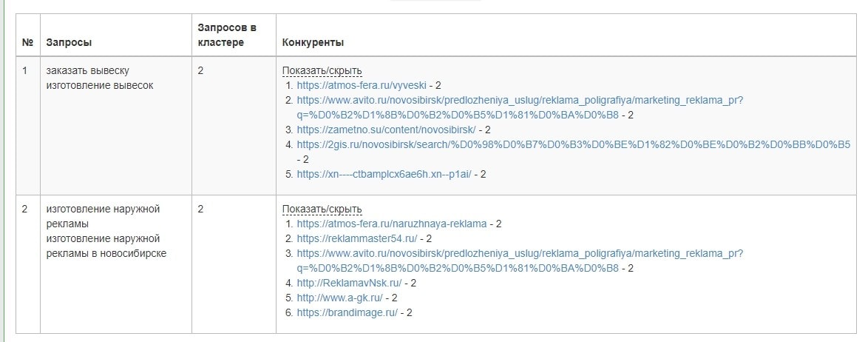Open avito.ru link in first cluster

(519, 101)
